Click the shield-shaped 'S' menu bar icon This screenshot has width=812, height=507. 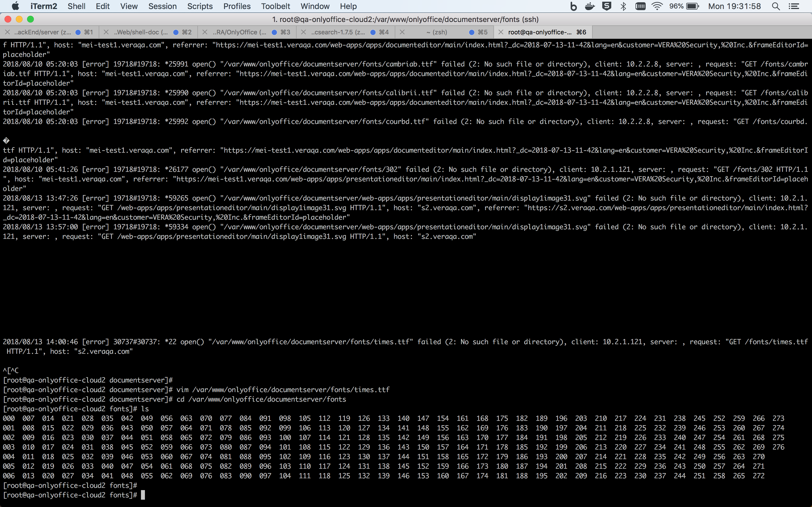pos(607,6)
